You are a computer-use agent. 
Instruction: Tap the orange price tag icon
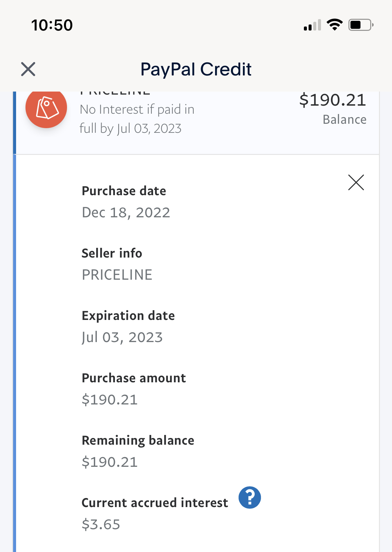[x=46, y=108]
